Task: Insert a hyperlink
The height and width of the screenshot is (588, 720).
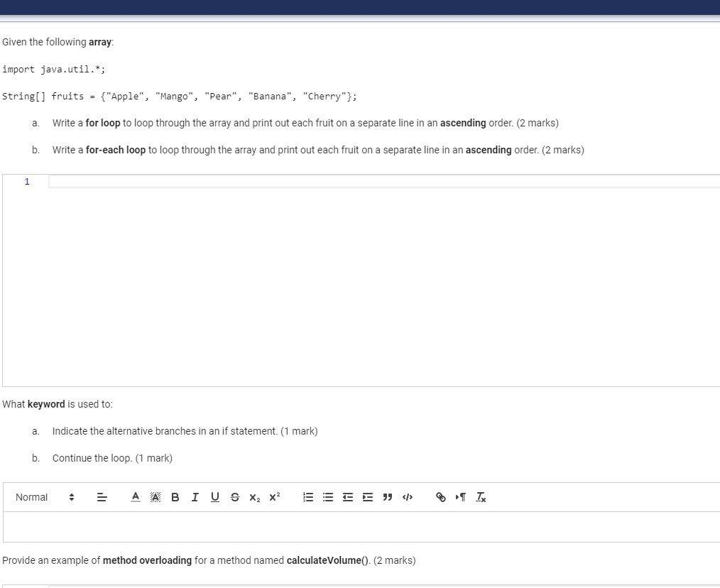Action: pyautogui.click(x=440, y=497)
